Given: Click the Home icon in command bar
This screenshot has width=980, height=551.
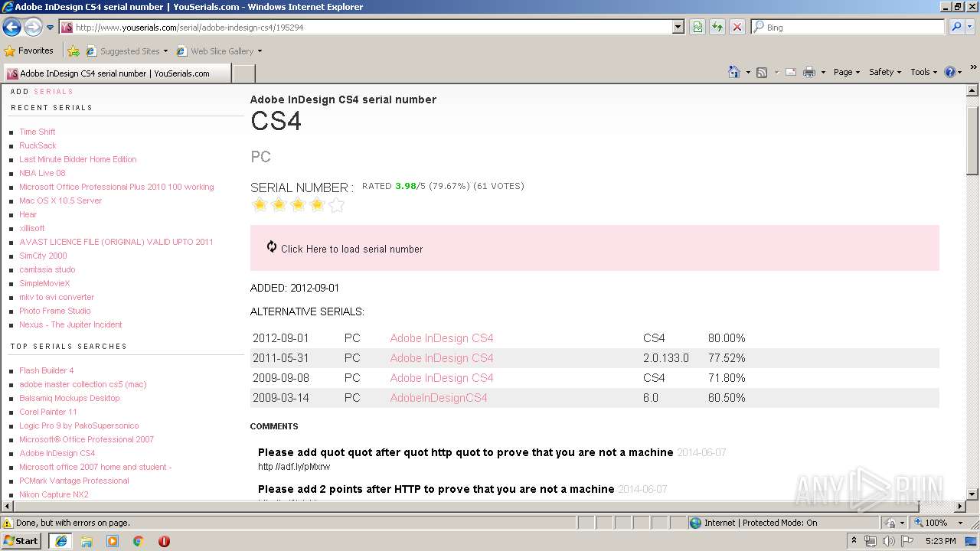Looking at the screenshot, I should 733,72.
